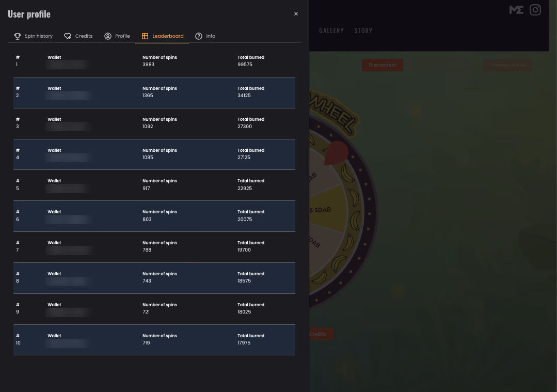The image size is (557, 392).
Task: Open the Instagram icon link
Action: point(535,10)
